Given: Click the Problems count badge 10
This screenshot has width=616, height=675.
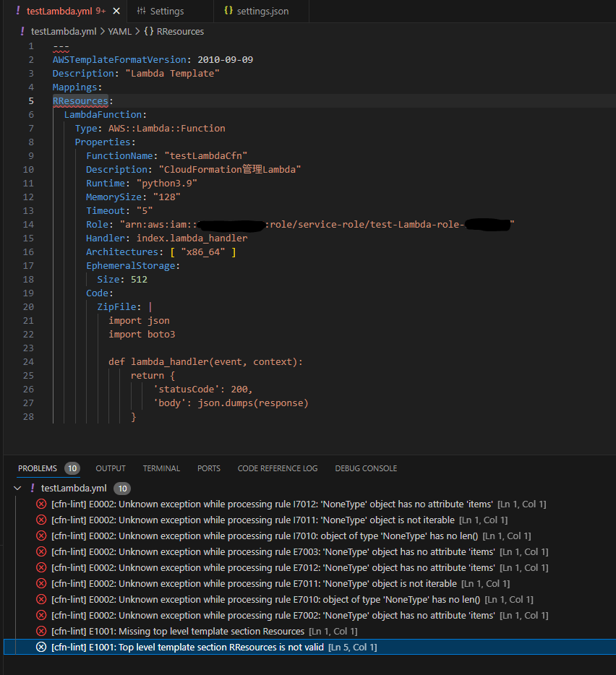Looking at the screenshot, I should (72, 468).
